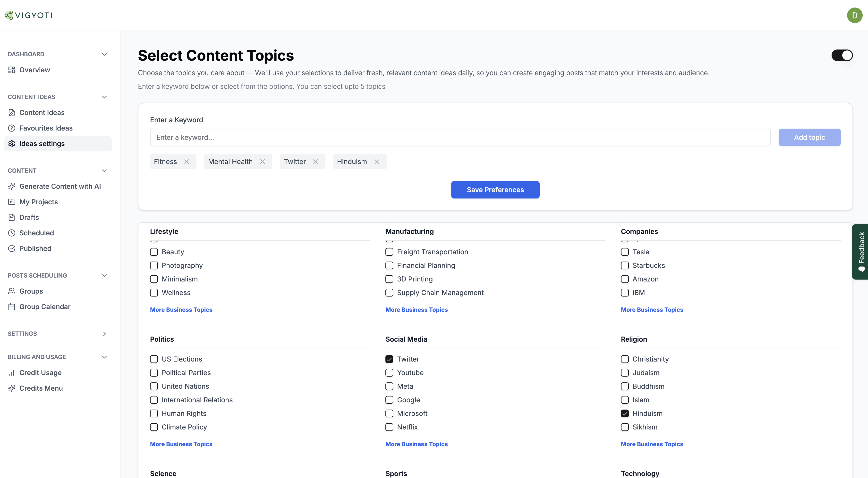The image size is (868, 478).
Task: Open the Feedback side tab
Action: [860, 251]
